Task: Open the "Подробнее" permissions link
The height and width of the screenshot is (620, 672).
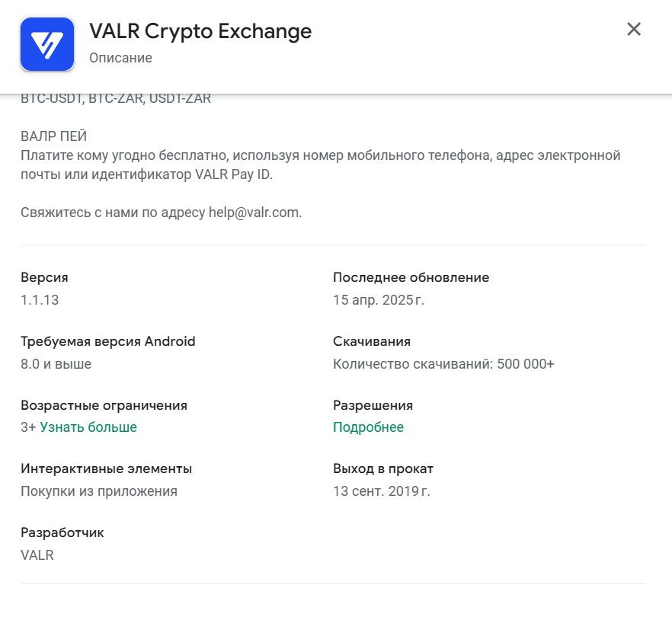Action: (x=368, y=427)
